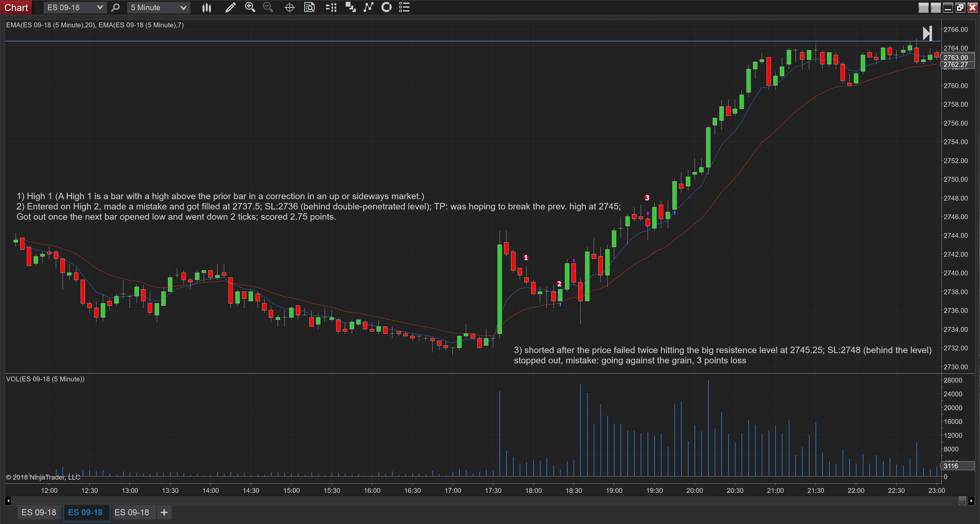
Task: Click the 2750.00 price axis label
Action: (956, 179)
